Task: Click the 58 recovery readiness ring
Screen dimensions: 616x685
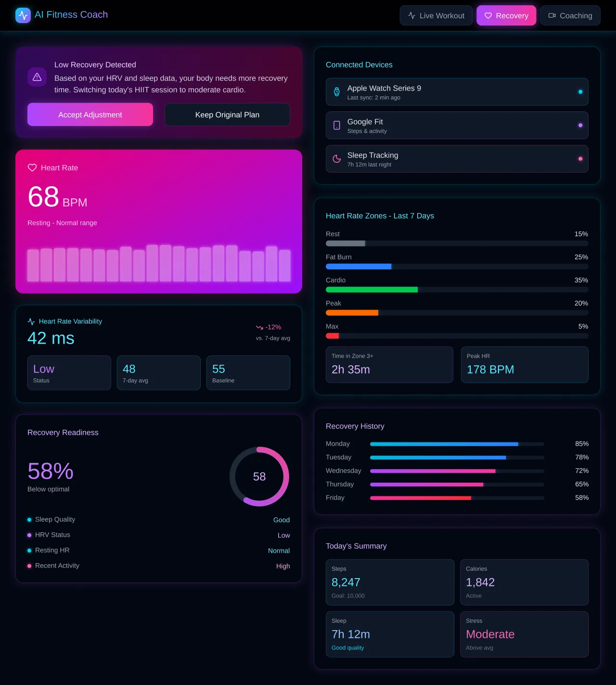Action: 259,477
